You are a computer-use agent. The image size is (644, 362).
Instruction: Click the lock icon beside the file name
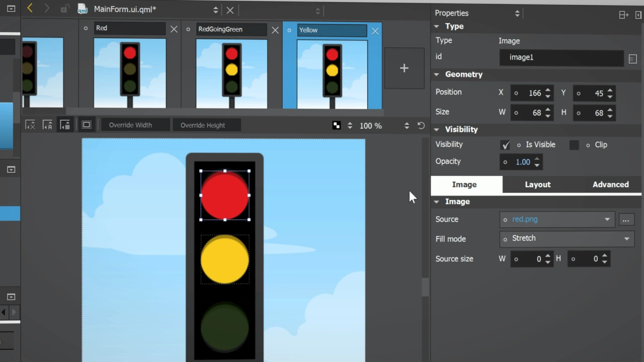click(64, 9)
